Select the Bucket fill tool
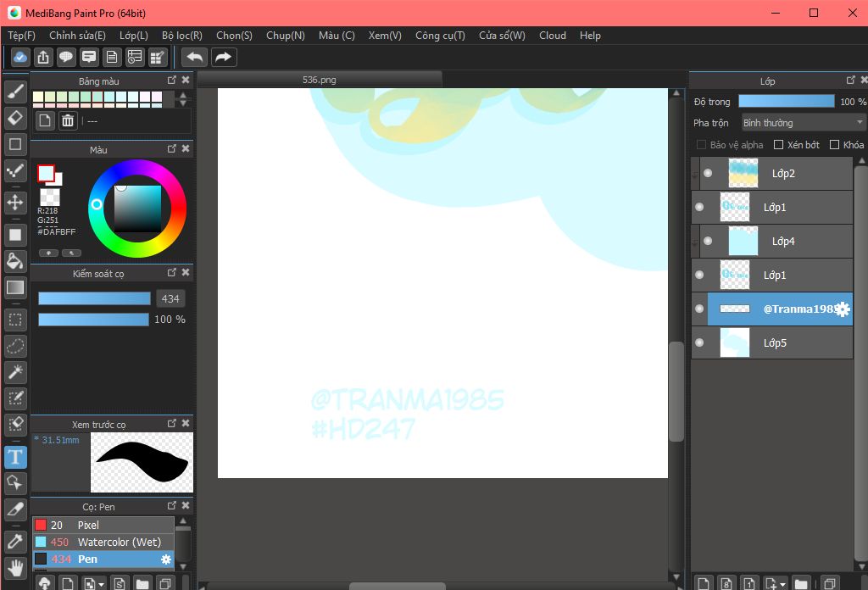The image size is (868, 590). (15, 261)
